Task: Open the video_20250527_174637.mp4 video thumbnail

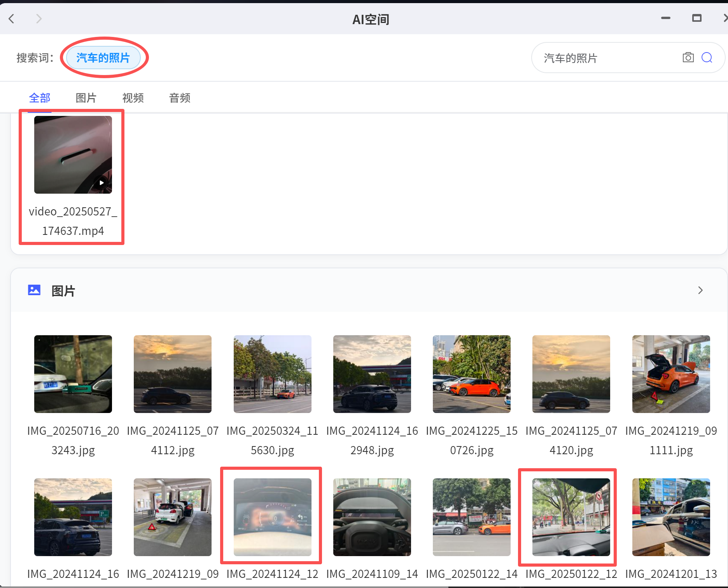Action: [73, 155]
